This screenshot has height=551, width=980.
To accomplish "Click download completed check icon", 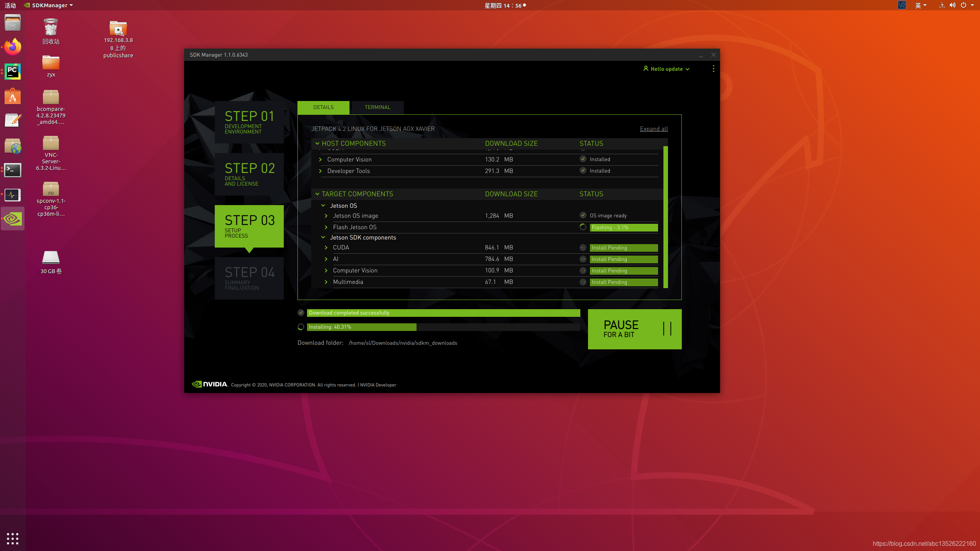I will tap(301, 313).
